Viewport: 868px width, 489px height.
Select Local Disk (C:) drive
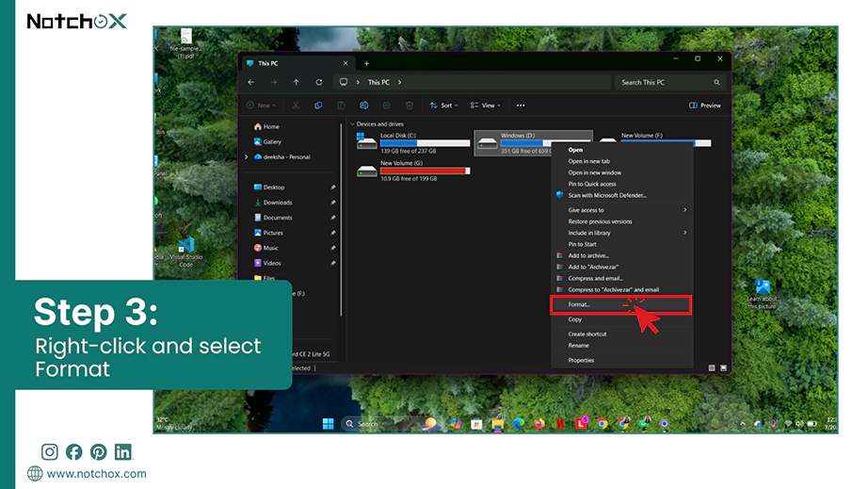[413, 143]
